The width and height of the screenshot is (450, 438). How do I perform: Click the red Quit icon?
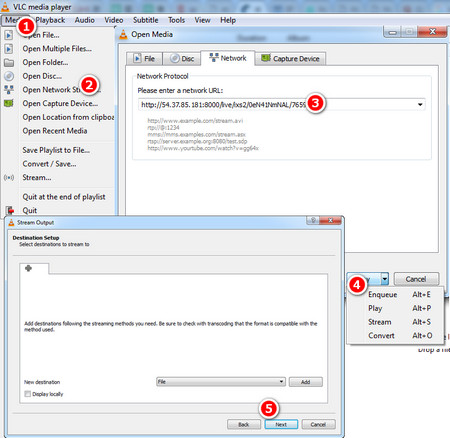[10, 210]
